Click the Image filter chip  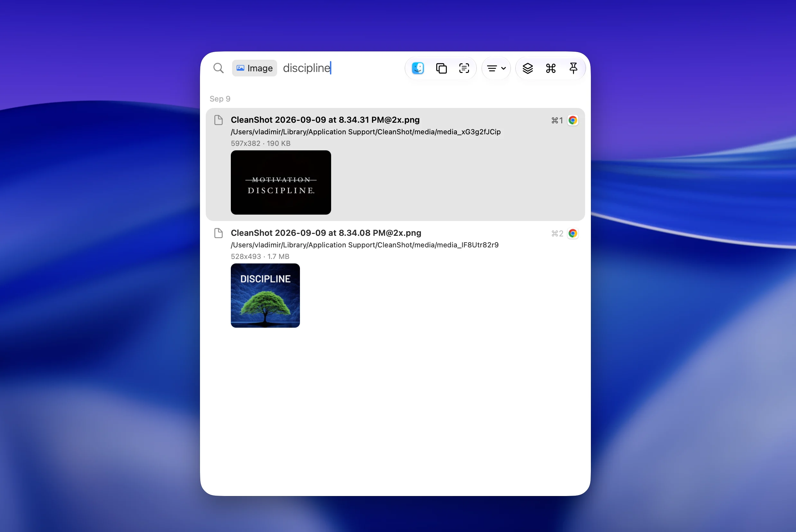[x=255, y=68]
